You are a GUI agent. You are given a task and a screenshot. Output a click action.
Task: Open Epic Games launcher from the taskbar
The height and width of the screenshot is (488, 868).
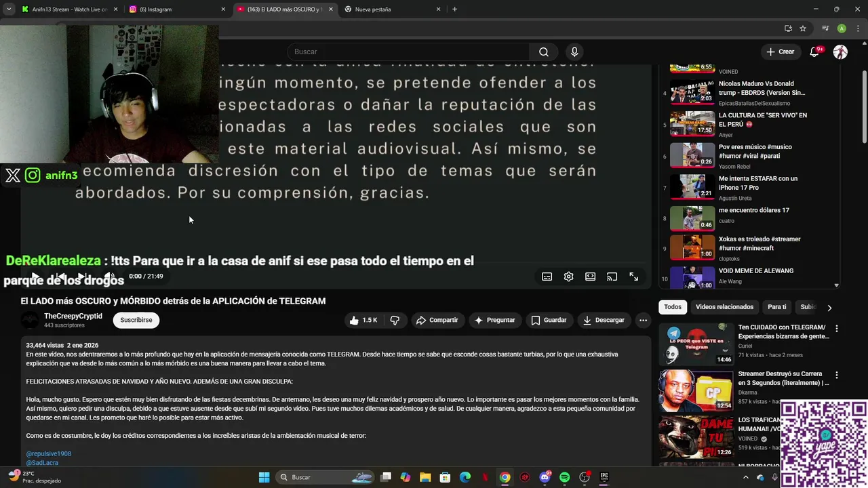[x=604, y=477]
